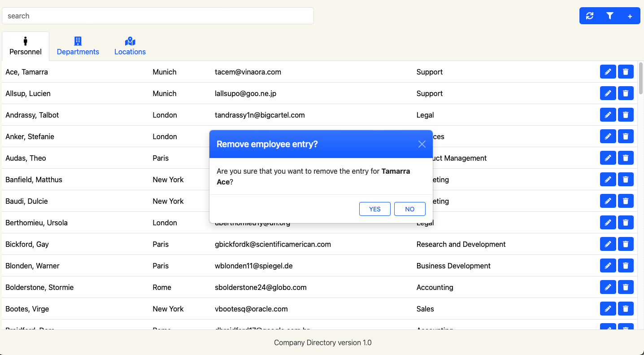Click the plus icon to add entry
Viewport: 644px width, 355px height.
pos(630,16)
